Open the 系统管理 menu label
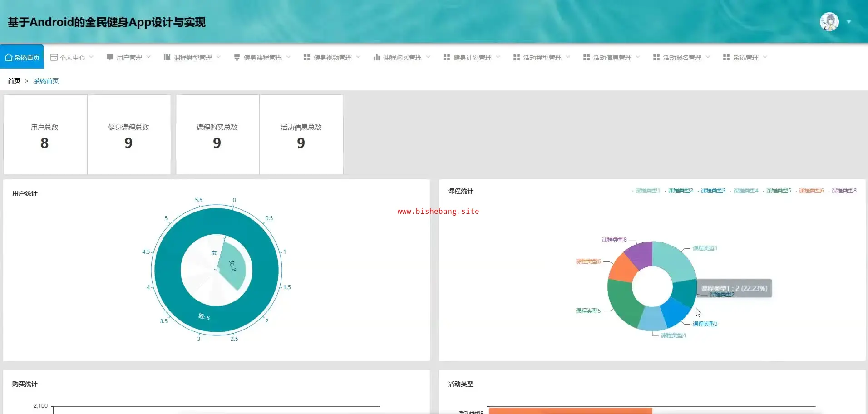 coord(746,58)
